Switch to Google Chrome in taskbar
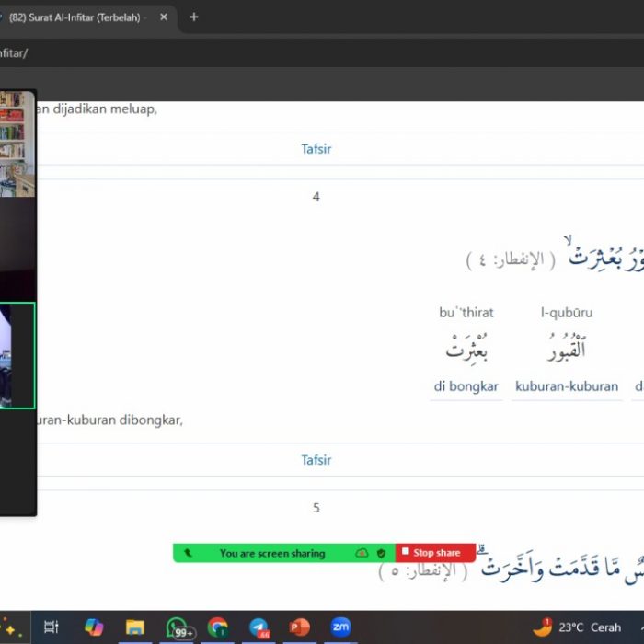This screenshot has width=644, height=644. coord(218,627)
